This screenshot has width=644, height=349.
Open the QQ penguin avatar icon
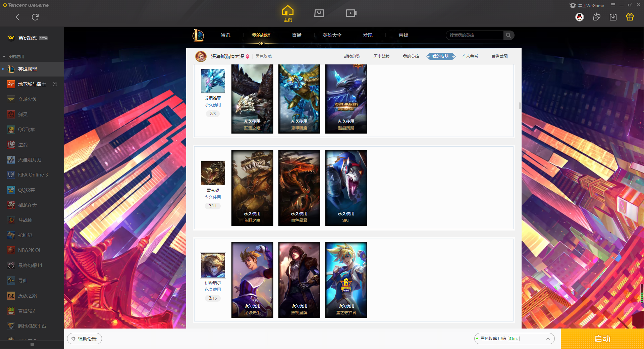[580, 17]
